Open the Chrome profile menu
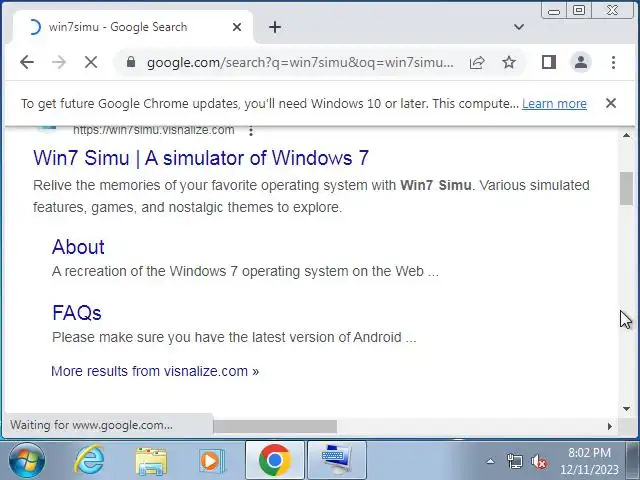 pyautogui.click(x=581, y=62)
